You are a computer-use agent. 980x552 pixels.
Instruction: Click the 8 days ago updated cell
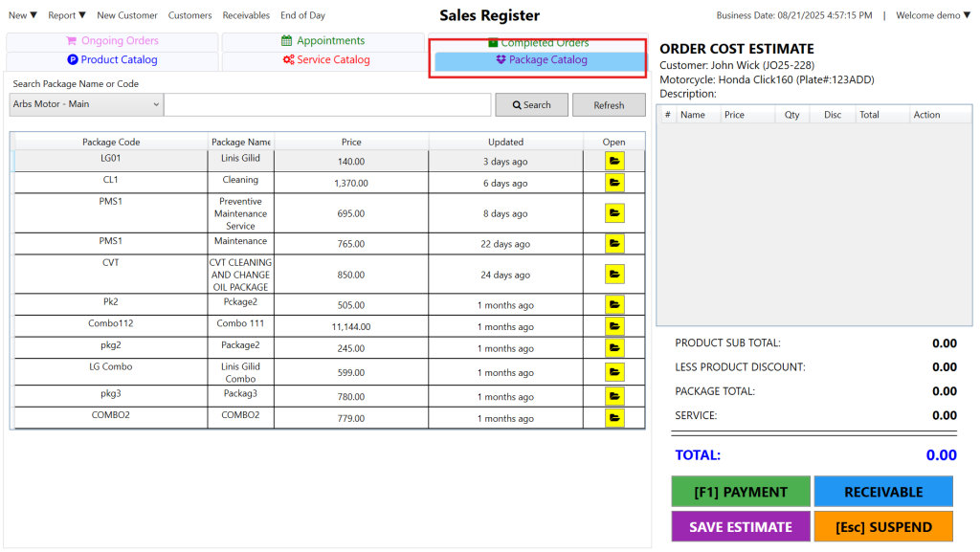click(x=505, y=213)
